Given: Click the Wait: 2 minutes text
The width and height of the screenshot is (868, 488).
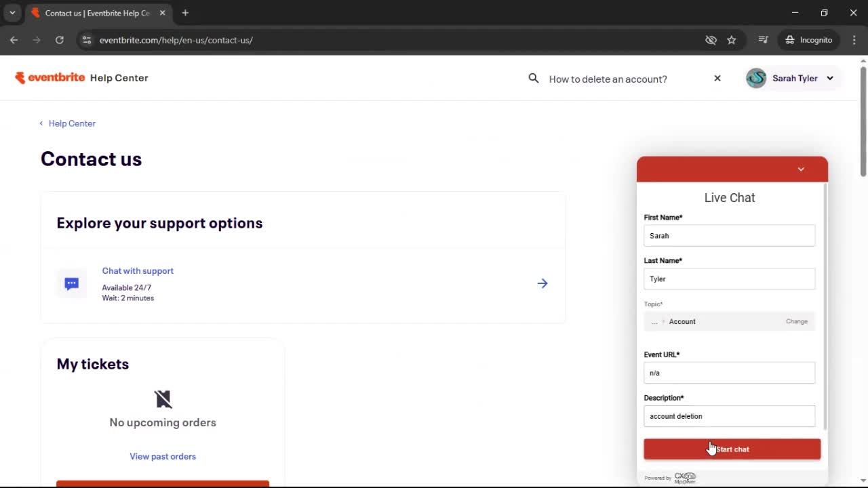Looking at the screenshot, I should (x=128, y=298).
